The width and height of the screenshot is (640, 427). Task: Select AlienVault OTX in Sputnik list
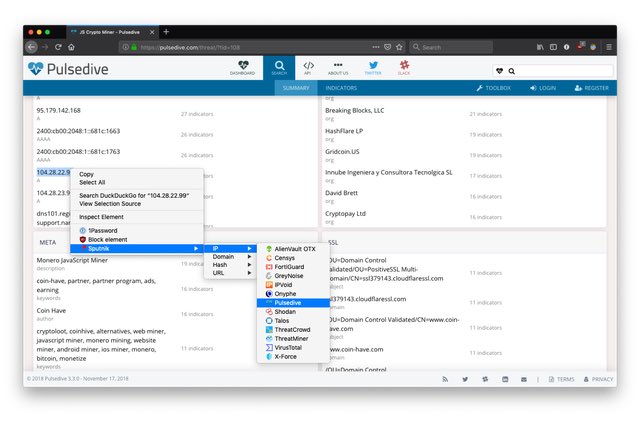293,249
